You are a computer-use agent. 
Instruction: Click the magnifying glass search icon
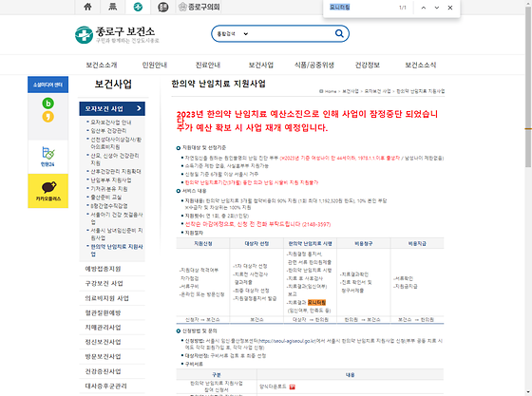pyautogui.click(x=339, y=33)
